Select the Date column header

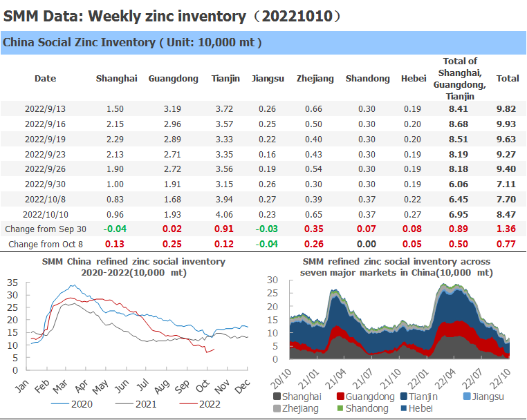[x=46, y=79]
